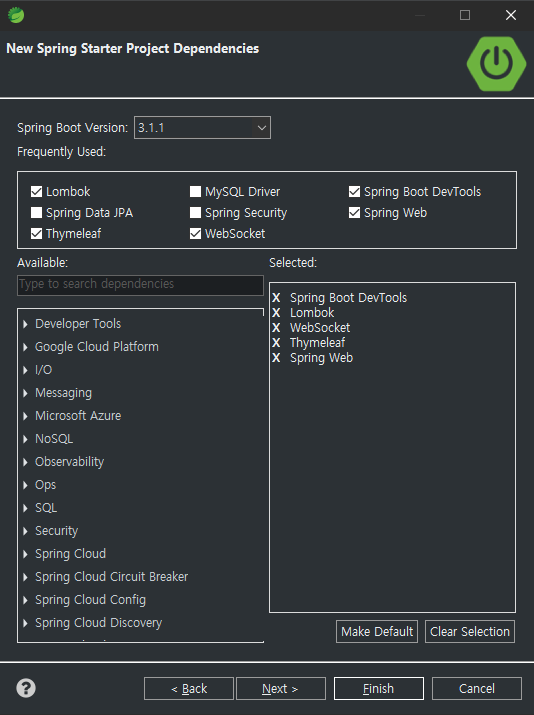The height and width of the screenshot is (715, 534).
Task: Click the Make Default button
Action: click(x=377, y=632)
